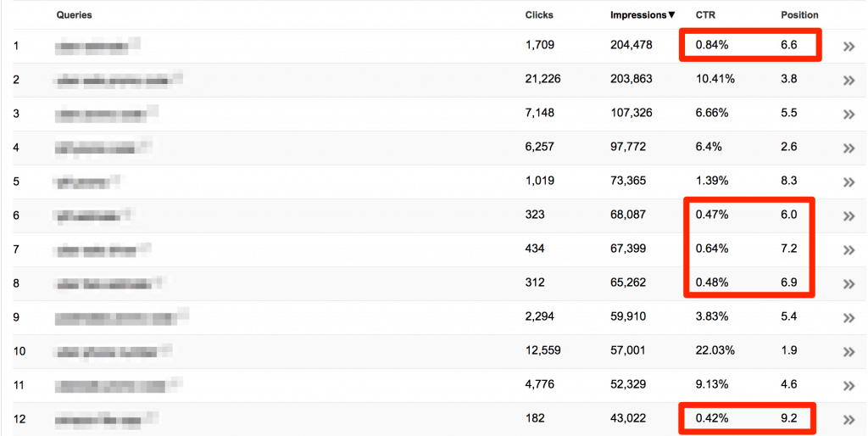Select the blurred query in row 9
The width and height of the screenshot is (868, 436).
(x=116, y=317)
